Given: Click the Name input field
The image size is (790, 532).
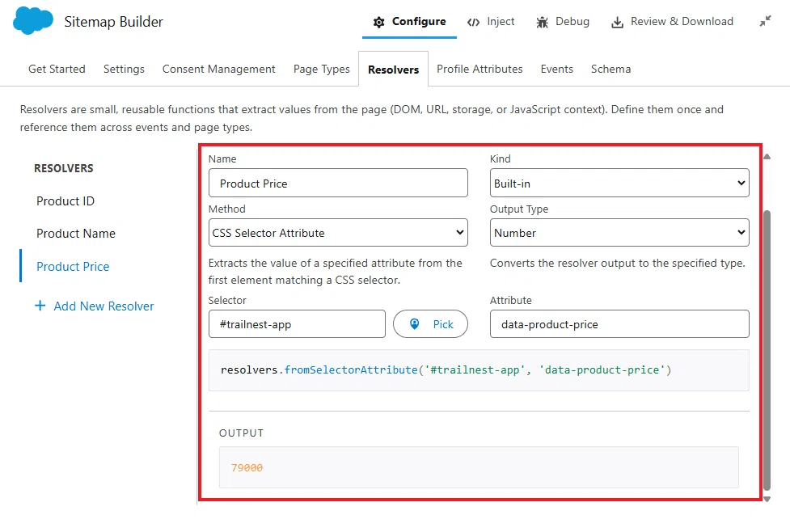Looking at the screenshot, I should (338, 183).
